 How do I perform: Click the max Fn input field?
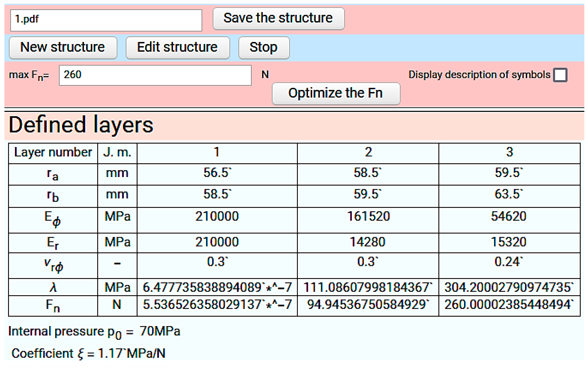[x=155, y=75]
